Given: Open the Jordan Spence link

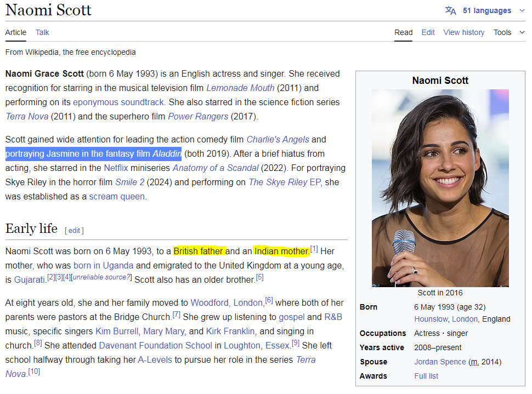Looking at the screenshot, I should click(440, 362).
